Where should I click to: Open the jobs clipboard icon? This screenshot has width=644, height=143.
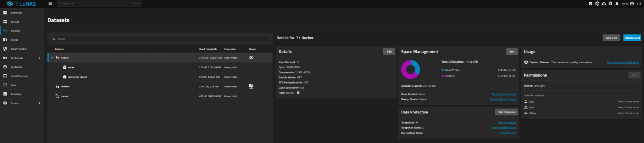[610, 4]
